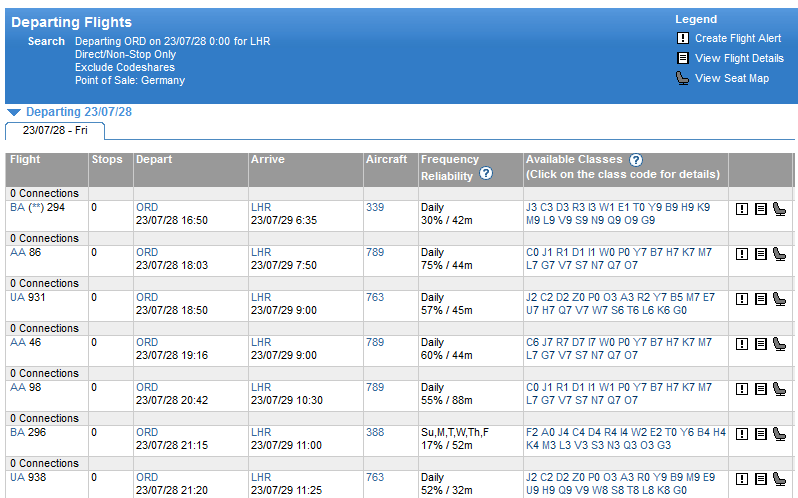Open aircraft type 388 link
Screen dimensions: 798x498
[374, 432]
